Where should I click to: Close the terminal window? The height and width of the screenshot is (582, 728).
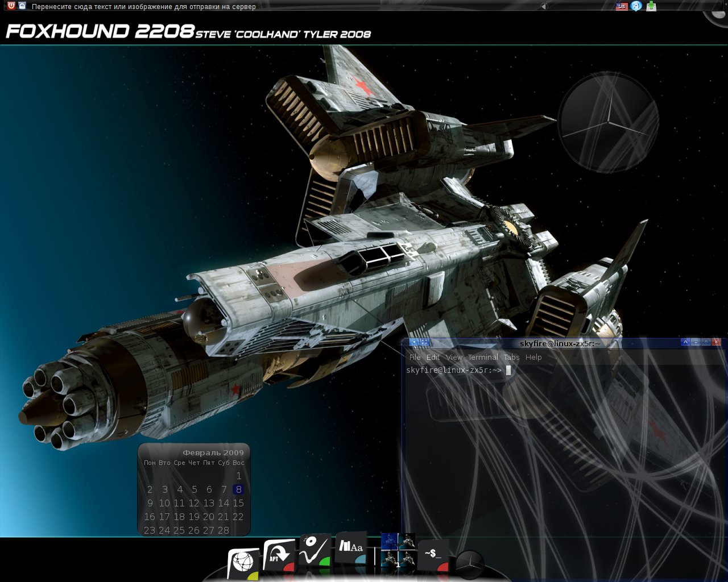[716, 342]
